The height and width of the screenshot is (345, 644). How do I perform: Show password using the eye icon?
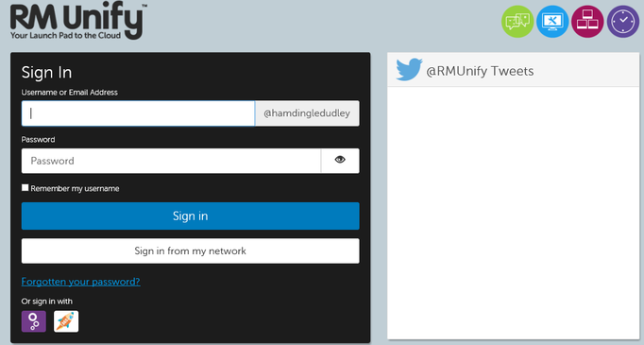[x=340, y=160]
